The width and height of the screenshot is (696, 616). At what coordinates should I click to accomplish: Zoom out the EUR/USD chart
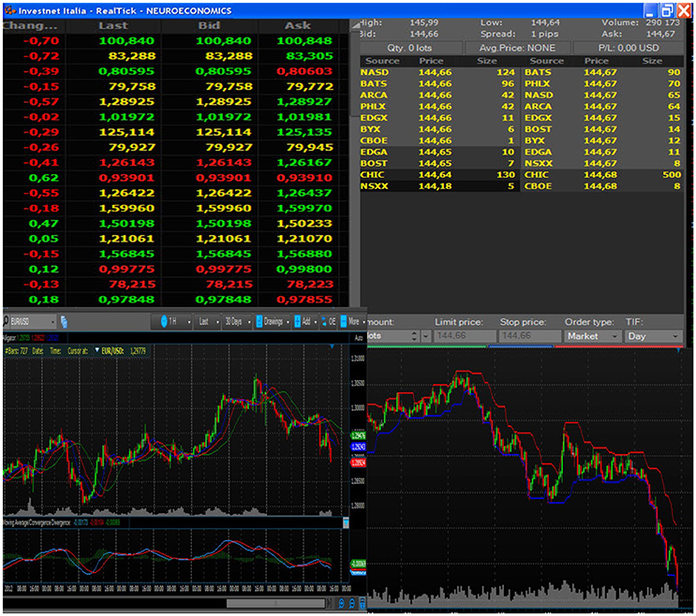pos(352,603)
